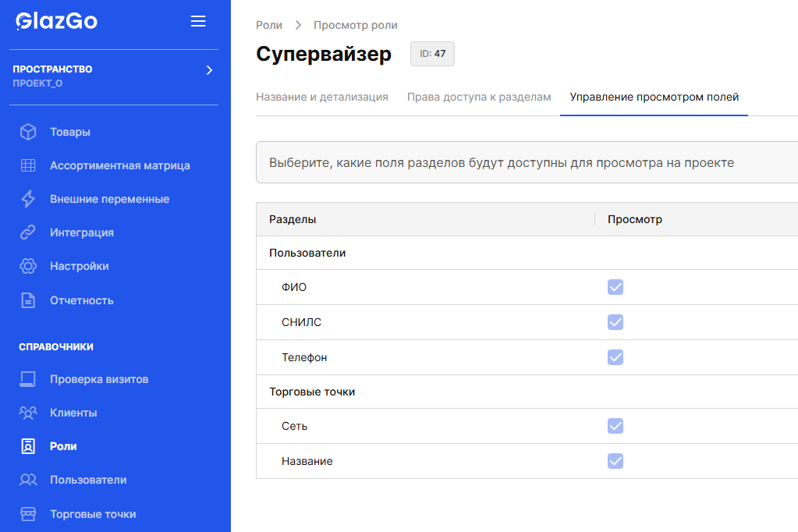Click the Пользователи users icon

28,480
